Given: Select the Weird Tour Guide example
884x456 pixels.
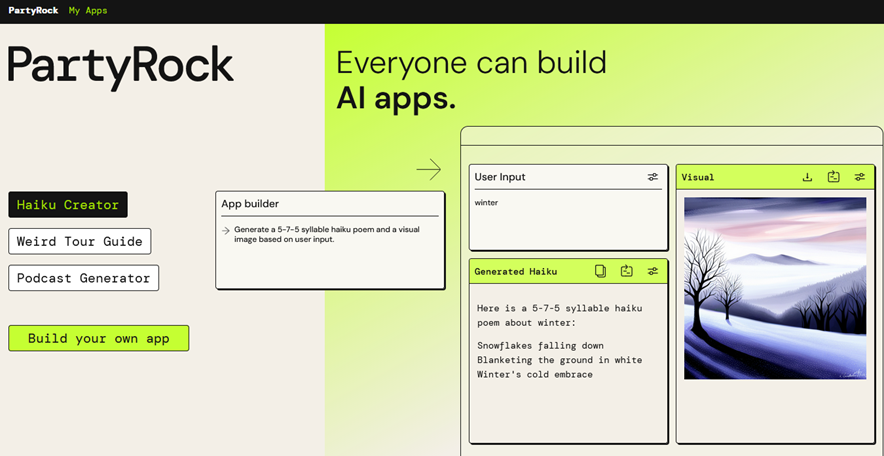Looking at the screenshot, I should 79,241.
